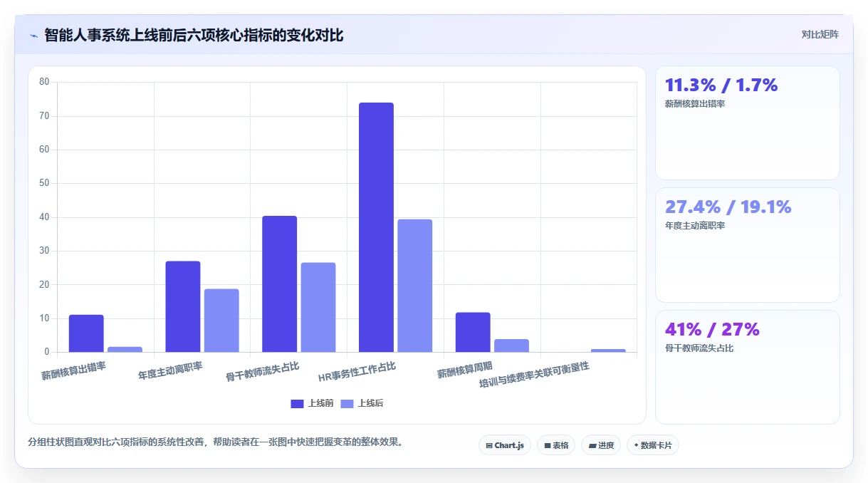Screen dimensions: 868x483
Task: Click the 数据卡片 tag pill
Action: [x=653, y=445]
